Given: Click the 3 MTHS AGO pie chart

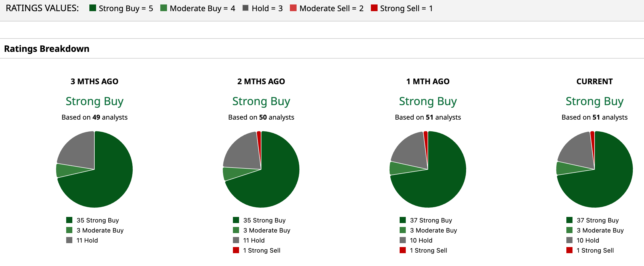Looking at the screenshot, I should click(94, 169).
